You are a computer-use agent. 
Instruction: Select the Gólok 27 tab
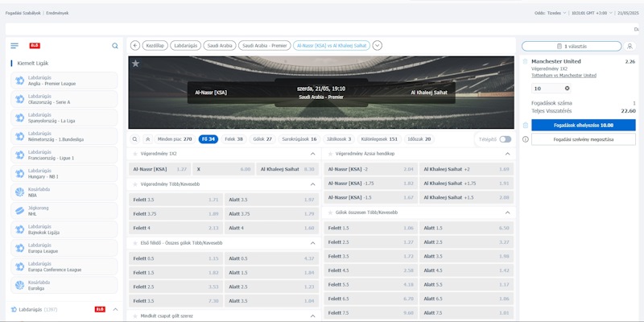tap(262, 139)
